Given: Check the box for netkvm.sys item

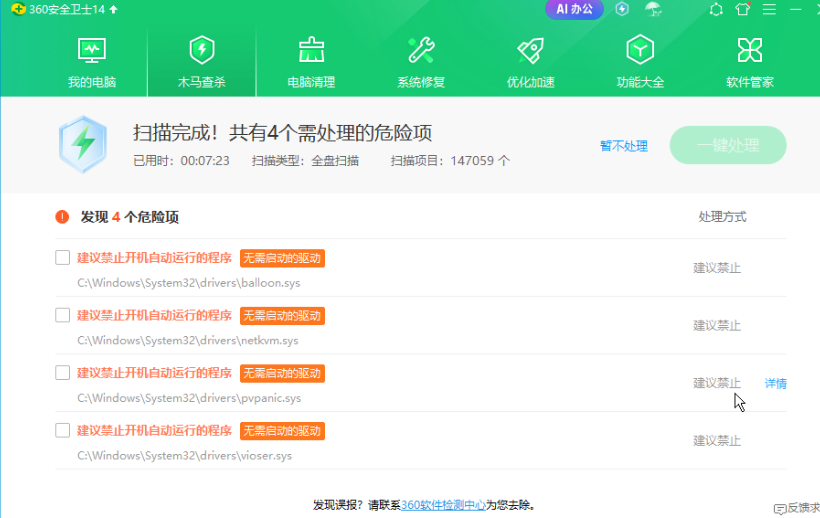Looking at the screenshot, I should point(63,315).
